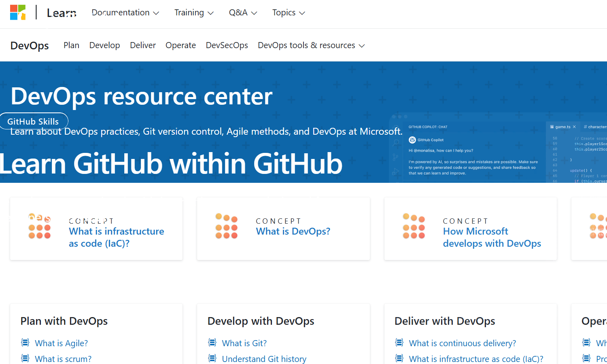Image resolution: width=607 pixels, height=364 pixels.
Task: Open the Q&A dropdown
Action: pyautogui.click(x=243, y=13)
